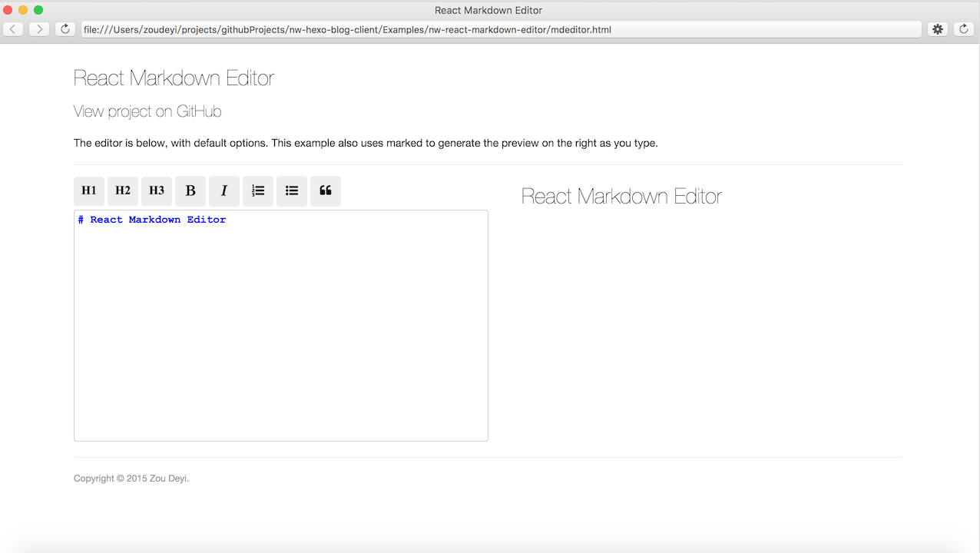
Task: Insert an ordered numbered list
Action: pyautogui.click(x=258, y=191)
